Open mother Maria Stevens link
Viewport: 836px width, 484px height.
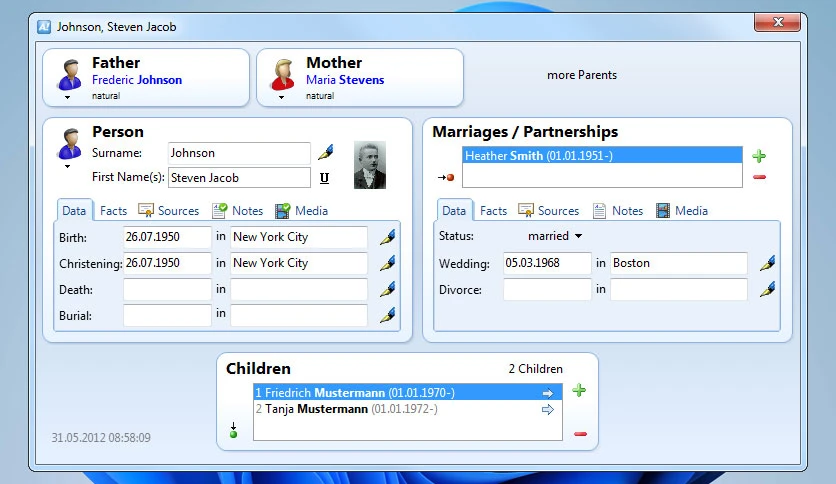tap(345, 80)
